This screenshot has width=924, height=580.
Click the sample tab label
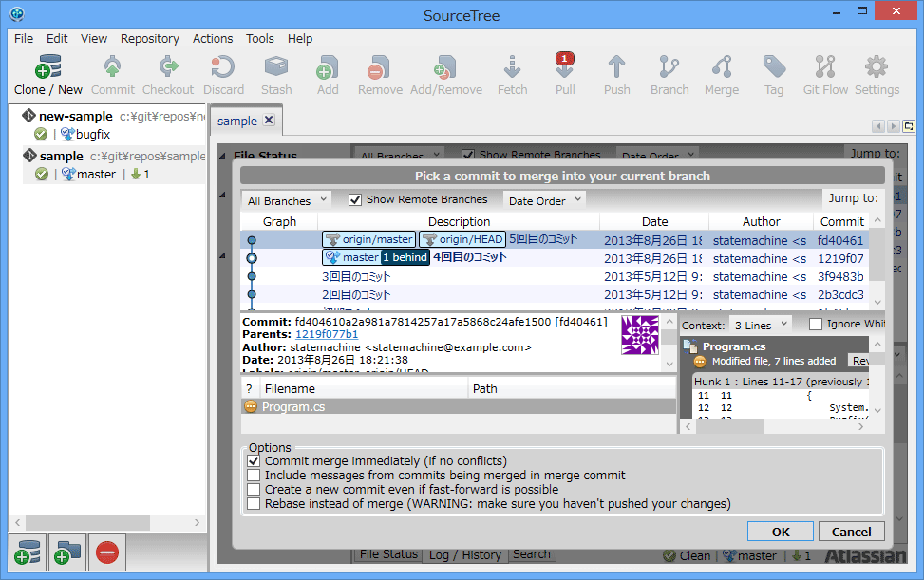[236, 122]
